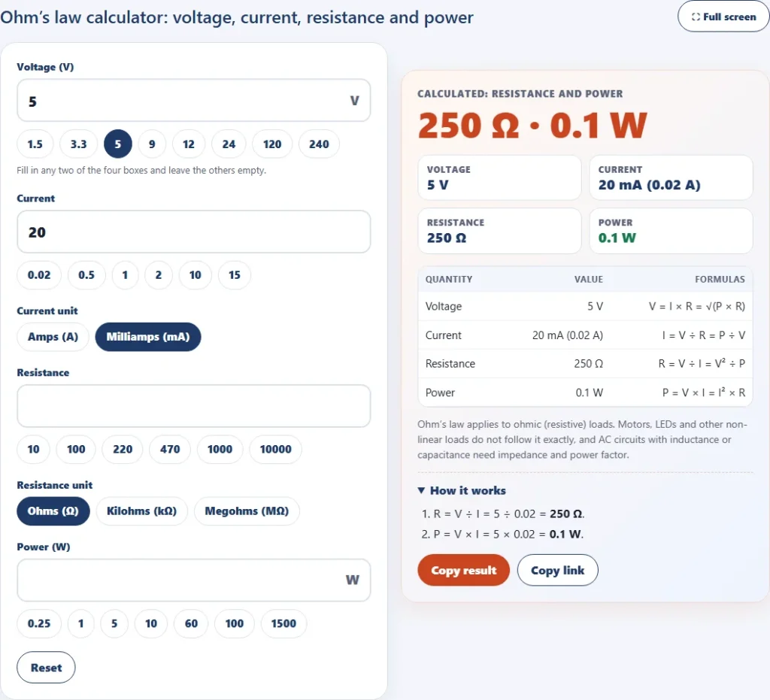Select the 3.3 voltage preset

point(78,144)
